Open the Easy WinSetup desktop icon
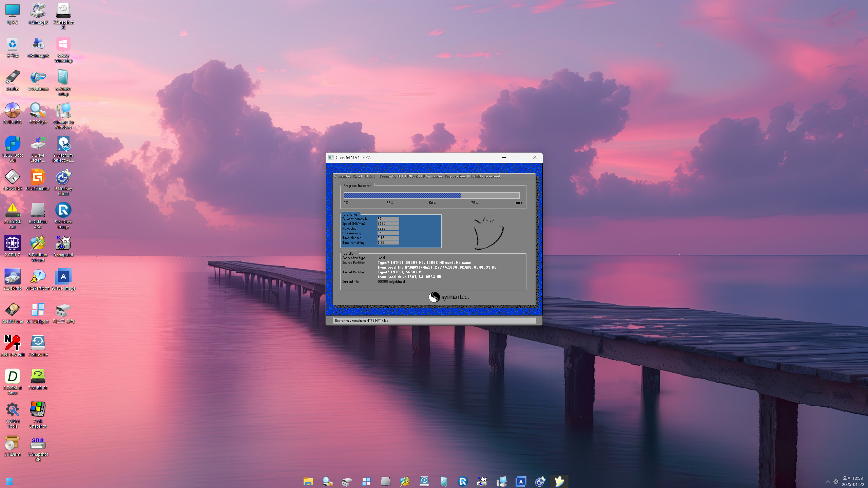The image size is (868, 488). pos(63,44)
